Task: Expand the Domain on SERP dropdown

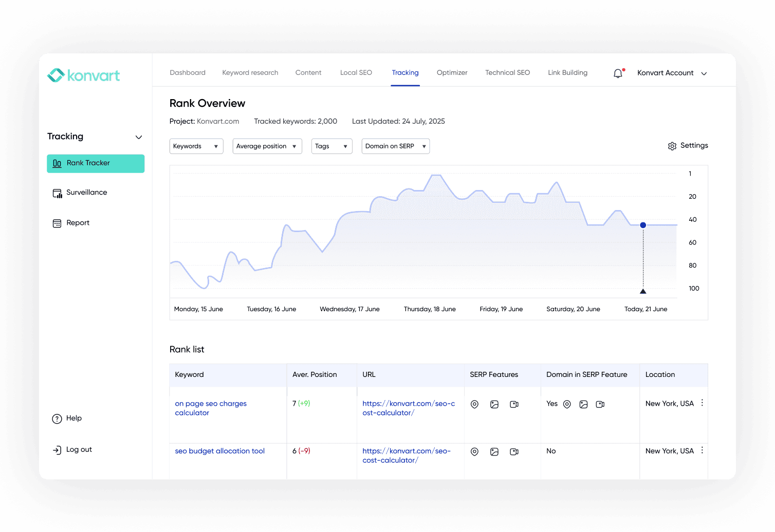Action: tap(395, 146)
